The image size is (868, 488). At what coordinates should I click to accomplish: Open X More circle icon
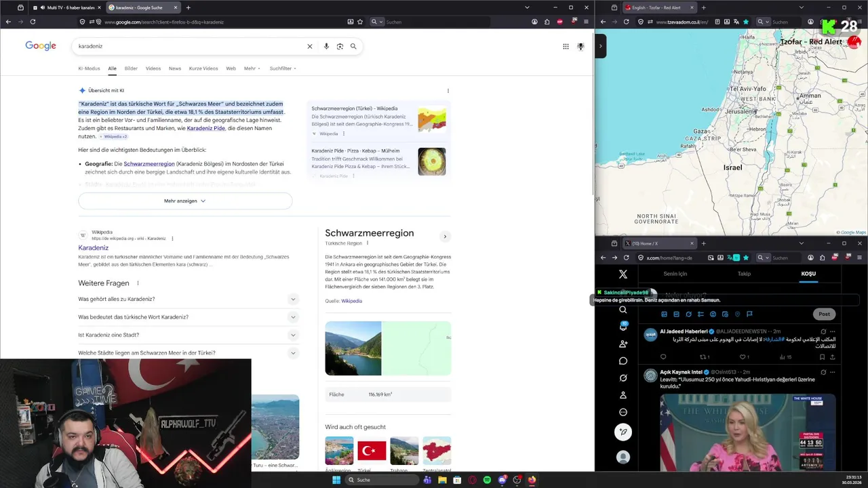tap(623, 412)
